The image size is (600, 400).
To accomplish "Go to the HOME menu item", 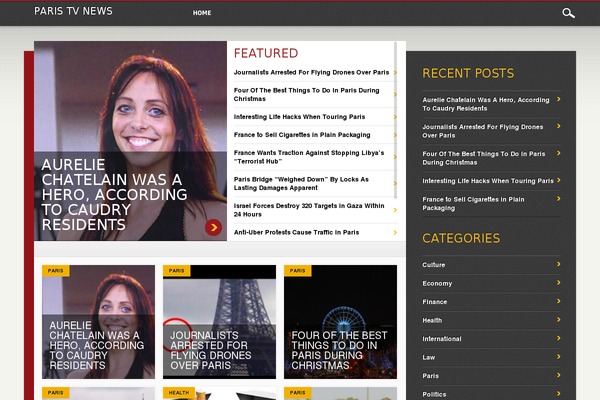I will (x=202, y=13).
